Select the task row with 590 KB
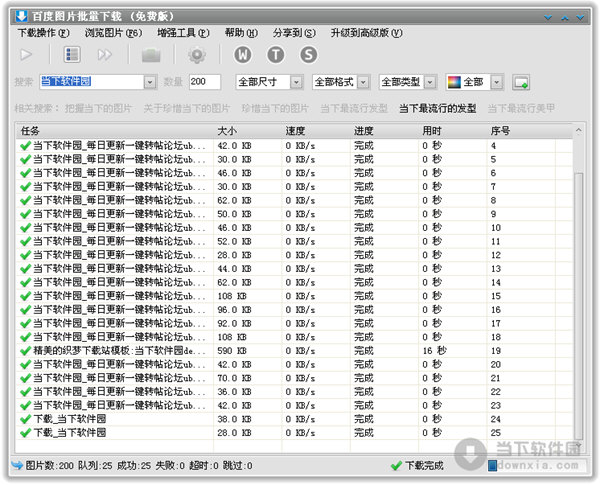The width and height of the screenshot is (600, 485). point(295,351)
